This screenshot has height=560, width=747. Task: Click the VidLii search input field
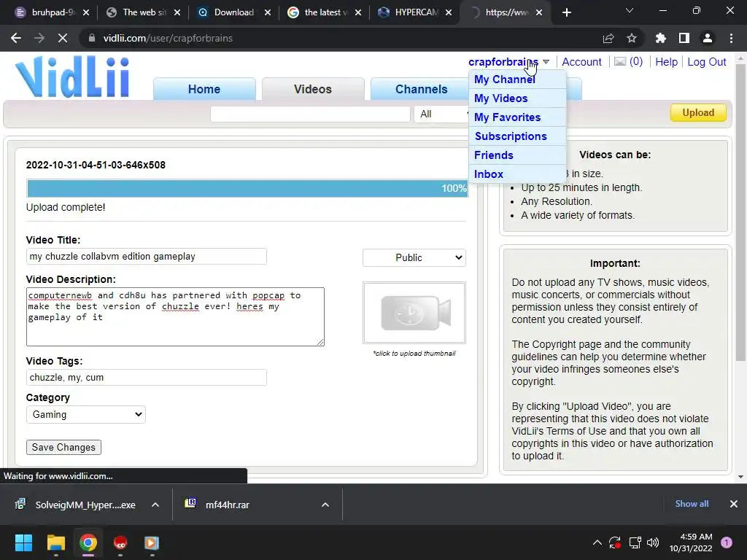[310, 114]
